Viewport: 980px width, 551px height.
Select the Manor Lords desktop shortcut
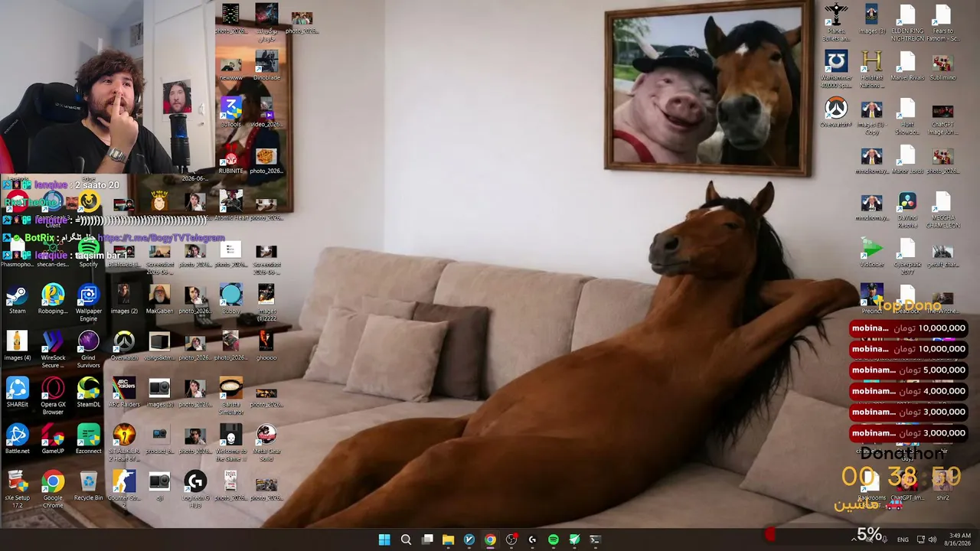pyautogui.click(x=907, y=159)
